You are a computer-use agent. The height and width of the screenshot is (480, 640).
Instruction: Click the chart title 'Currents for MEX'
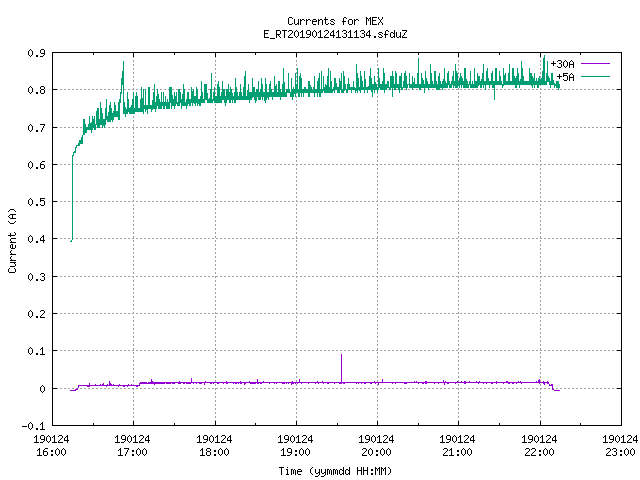335,21
